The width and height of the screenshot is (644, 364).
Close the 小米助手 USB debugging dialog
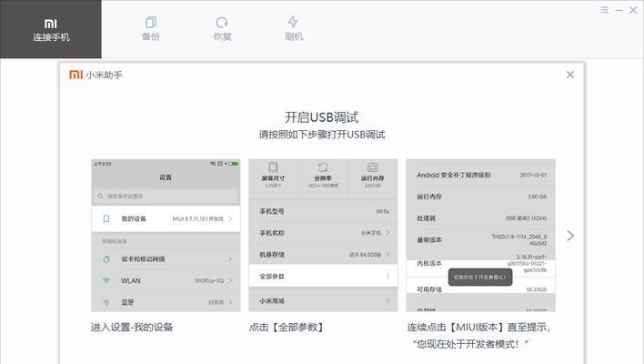tap(570, 75)
